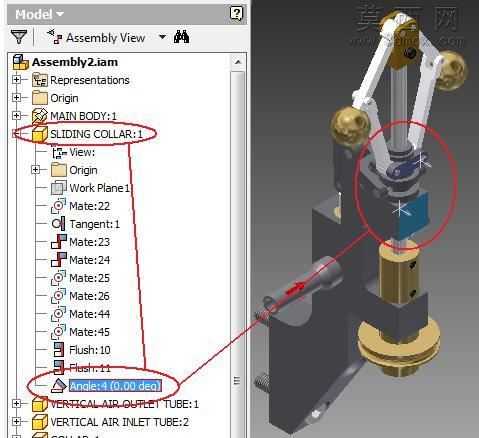Screen dimensions: 479x438
Task: Expand VERTICAL AIR INLET TUBE:2
Action: tap(16, 422)
